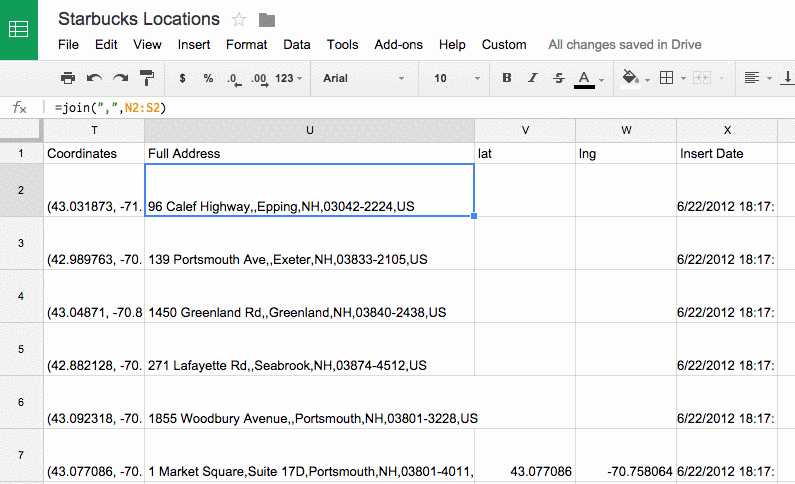Click the print icon in toolbar
Screen dimensions: 795x484
pos(68,78)
